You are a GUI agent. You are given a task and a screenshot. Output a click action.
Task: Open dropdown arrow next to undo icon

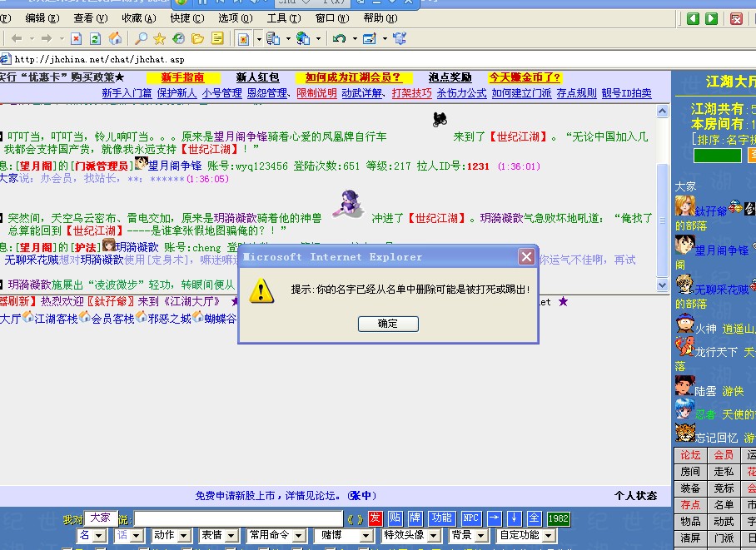coord(355,39)
